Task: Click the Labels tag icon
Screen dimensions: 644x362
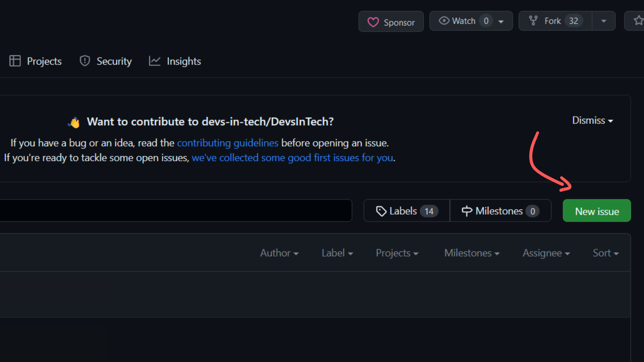Action: [x=381, y=211]
